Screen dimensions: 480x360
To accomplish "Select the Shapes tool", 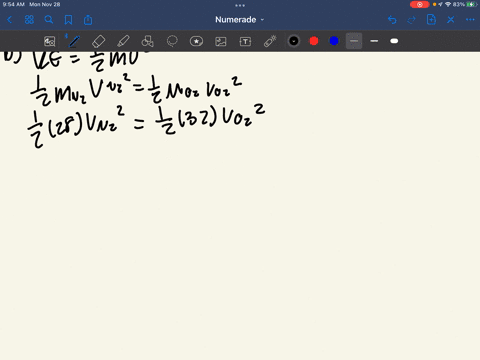I will (x=147, y=41).
